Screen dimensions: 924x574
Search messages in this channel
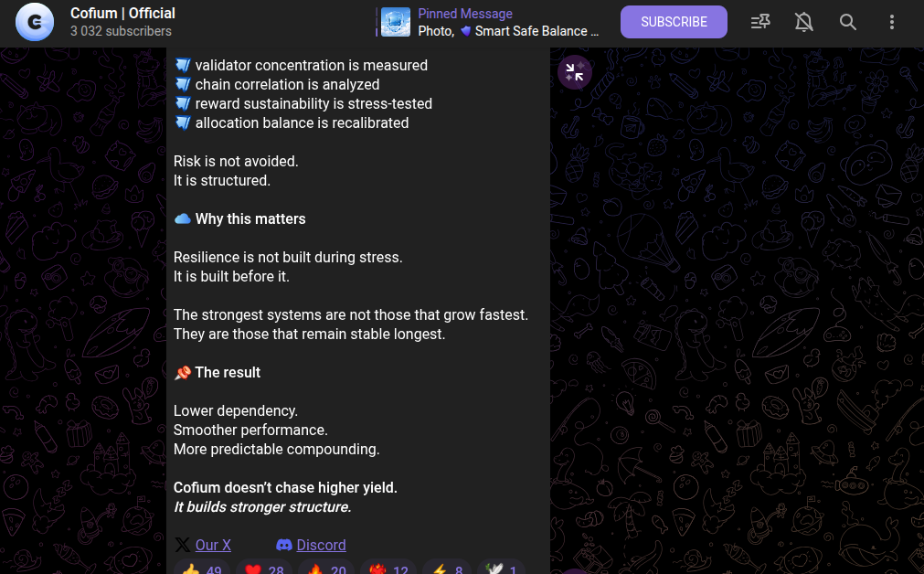click(848, 22)
